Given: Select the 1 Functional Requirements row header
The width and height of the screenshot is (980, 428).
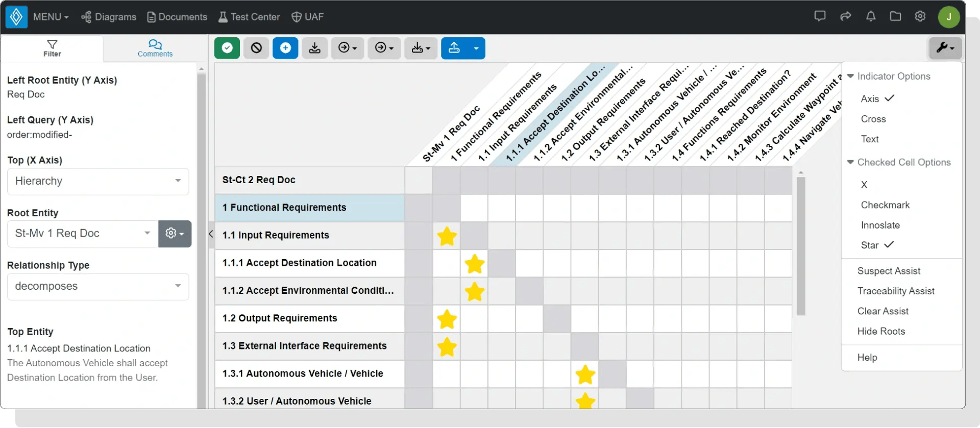Looking at the screenshot, I should click(310, 208).
